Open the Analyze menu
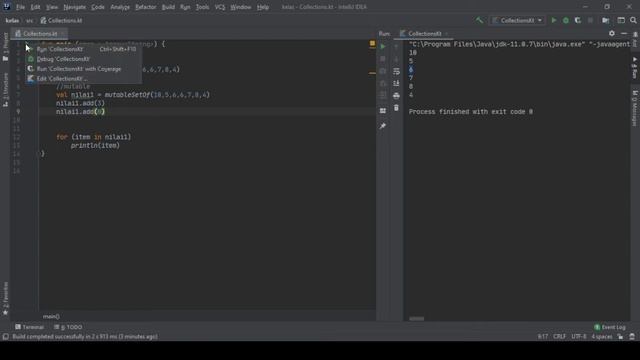 point(120,7)
